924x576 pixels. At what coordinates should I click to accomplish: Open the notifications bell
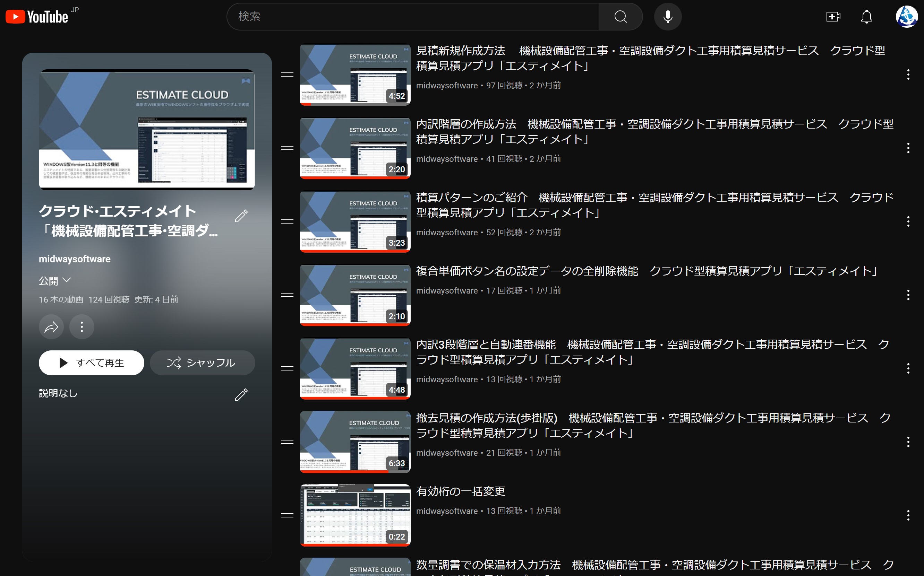pos(866,16)
